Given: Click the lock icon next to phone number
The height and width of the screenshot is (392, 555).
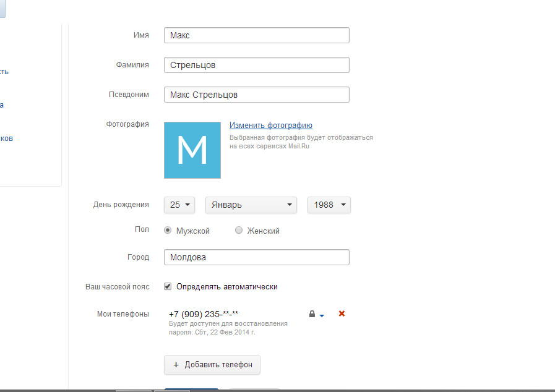Looking at the screenshot, I should [312, 314].
